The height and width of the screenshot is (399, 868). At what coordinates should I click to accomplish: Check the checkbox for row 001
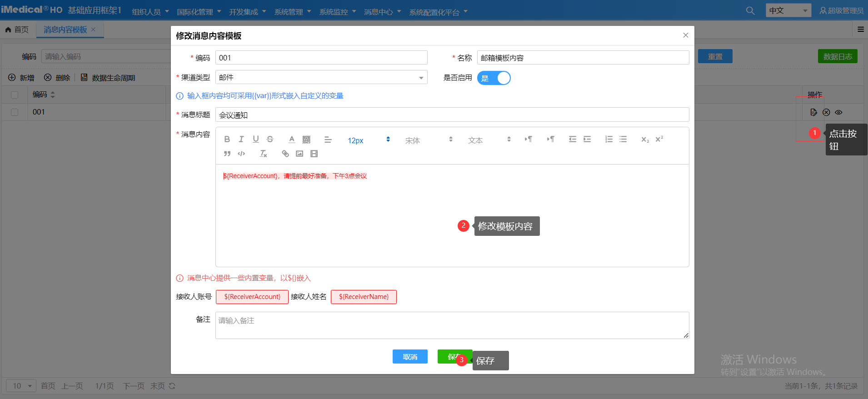(15, 112)
